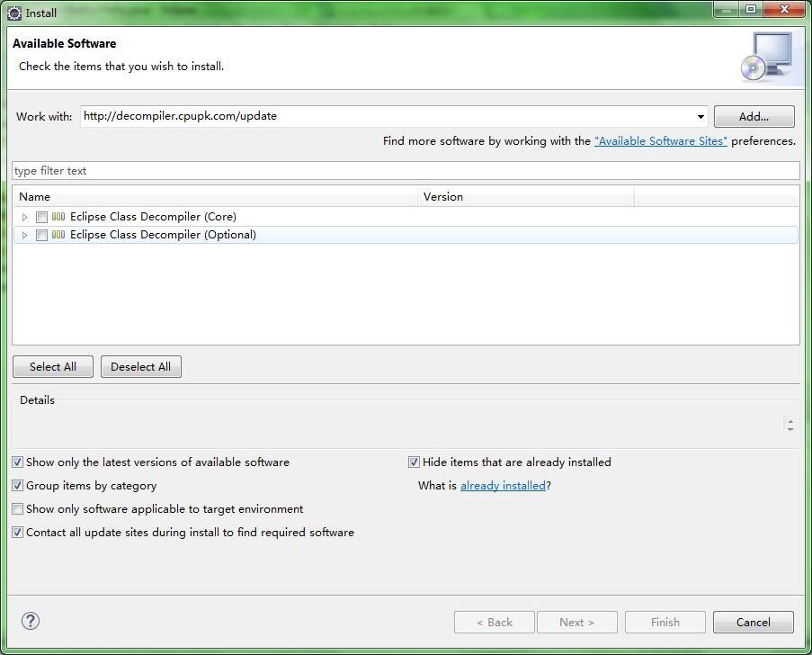Click the category icon beside Decompiler (Core)
The width and height of the screenshot is (812, 655).
coord(58,217)
